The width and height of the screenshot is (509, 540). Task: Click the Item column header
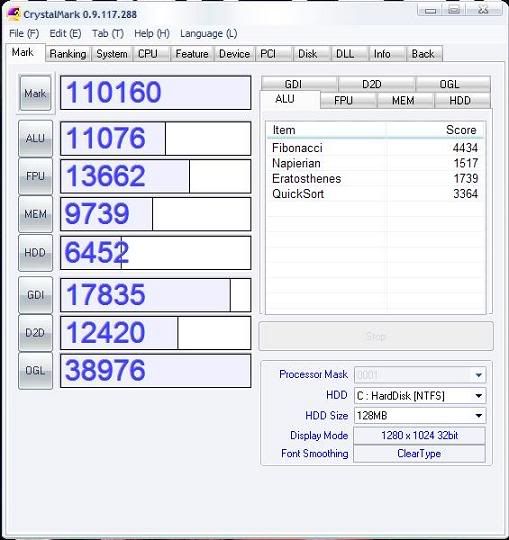coord(326,130)
